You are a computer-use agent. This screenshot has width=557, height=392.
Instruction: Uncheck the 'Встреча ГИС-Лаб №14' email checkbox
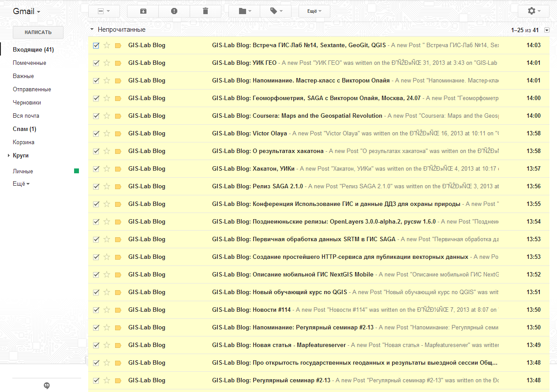[x=96, y=45]
